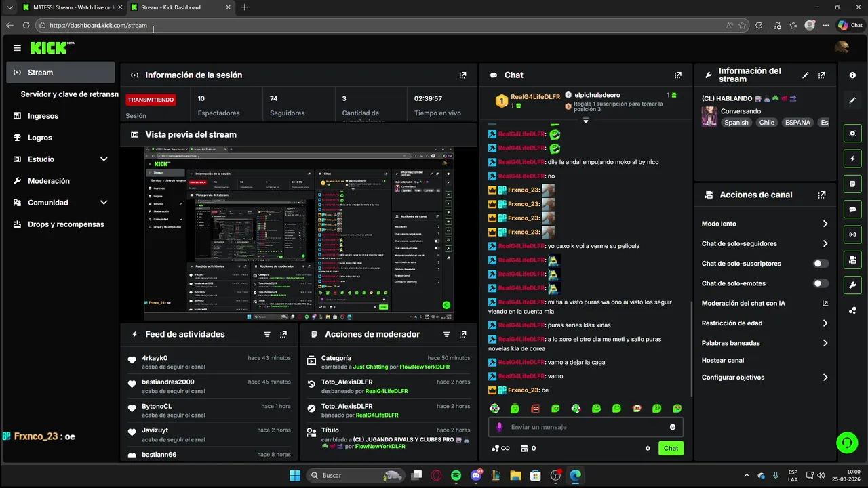Click the KICK logo
Viewport: 868px width, 488px height.
point(49,48)
